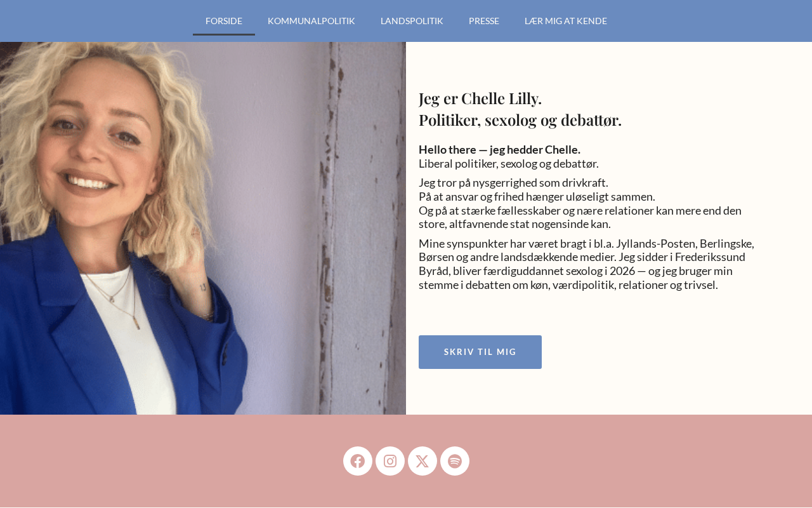The width and height of the screenshot is (812, 508).
Task: Click the sentence about nysgerrighed som drivkraft
Action: 513,183
